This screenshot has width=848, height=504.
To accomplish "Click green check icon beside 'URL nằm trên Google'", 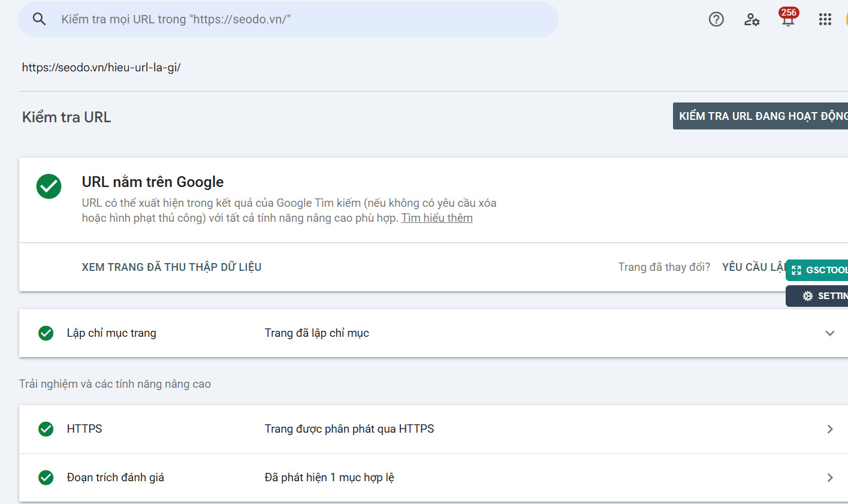I will point(49,186).
